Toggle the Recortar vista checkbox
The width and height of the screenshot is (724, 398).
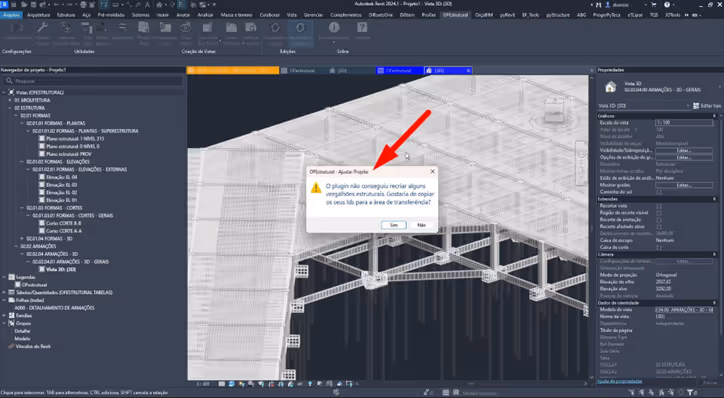[659, 206]
